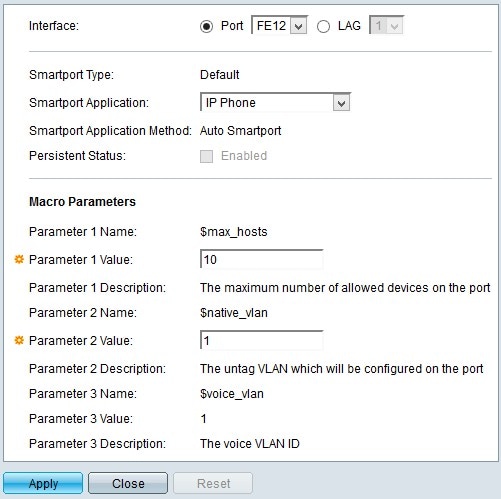The height and width of the screenshot is (499, 501).
Task: Click the $native_vlan parameter name
Action: [234, 313]
